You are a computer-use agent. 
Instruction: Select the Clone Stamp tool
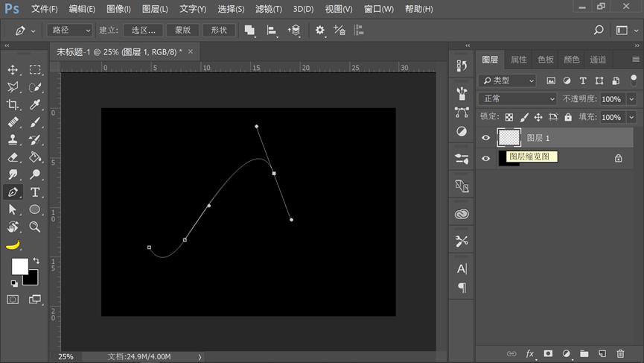[x=13, y=140]
